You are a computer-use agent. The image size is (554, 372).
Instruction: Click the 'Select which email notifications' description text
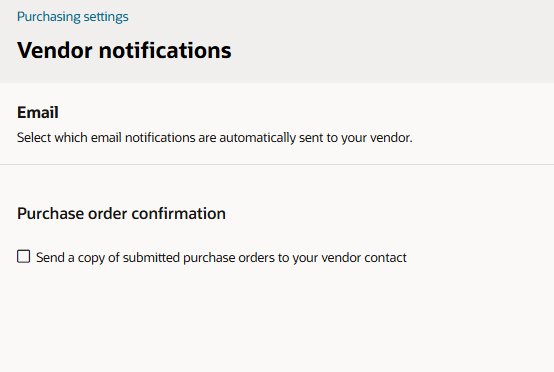(x=214, y=137)
